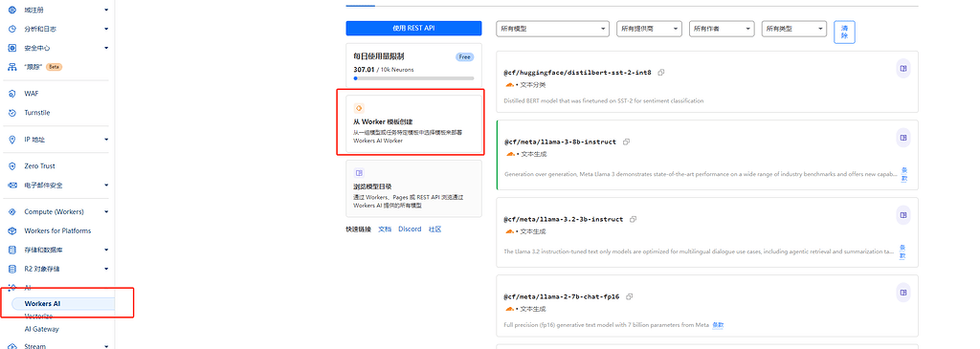
Task: Click the purple model catalog icon
Action: [x=359, y=173]
